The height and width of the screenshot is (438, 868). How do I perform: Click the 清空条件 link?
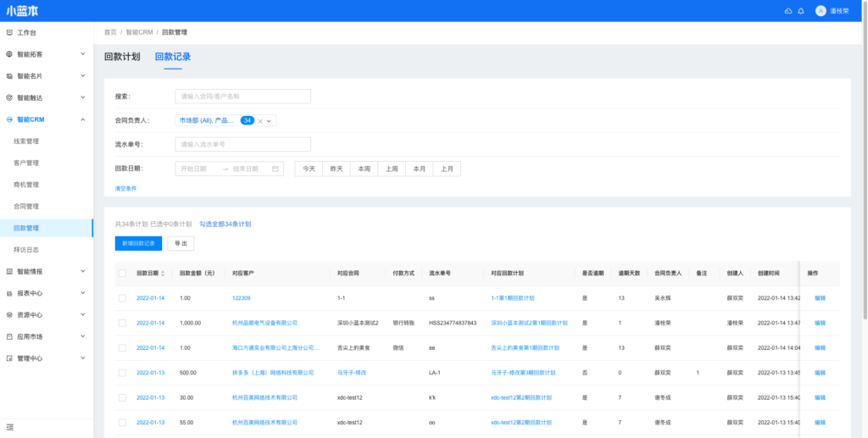pyautogui.click(x=125, y=188)
